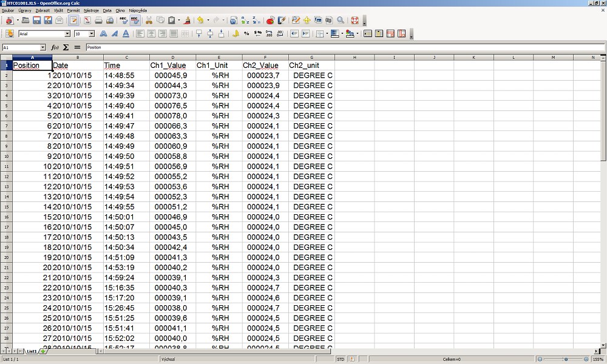Click the Data Sources icon

point(329,21)
